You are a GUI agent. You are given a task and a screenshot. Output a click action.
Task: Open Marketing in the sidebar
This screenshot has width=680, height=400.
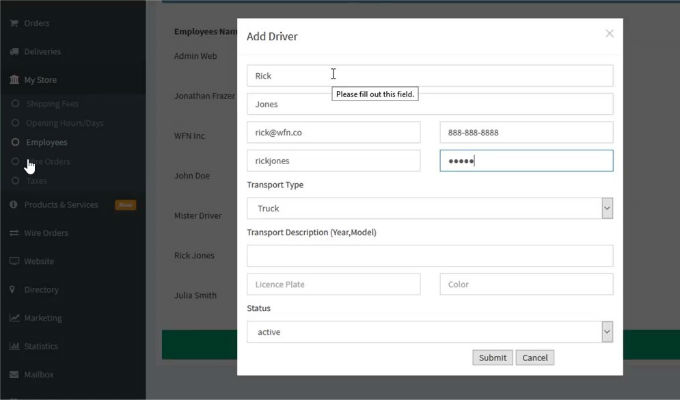tap(43, 318)
